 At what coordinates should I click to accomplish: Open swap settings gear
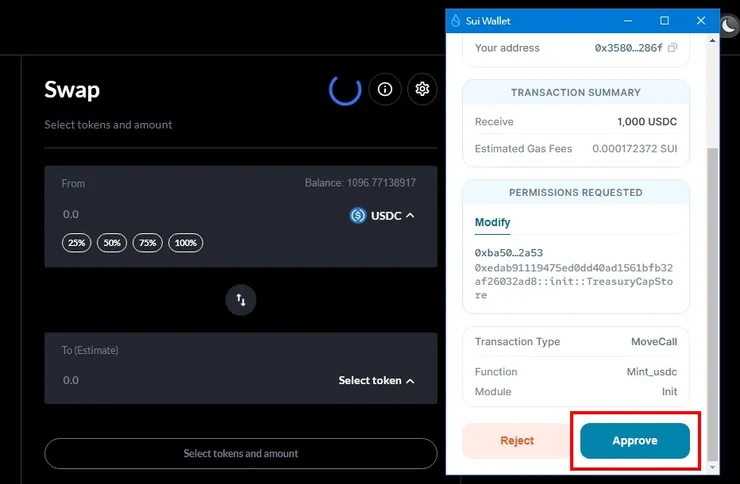tap(422, 89)
